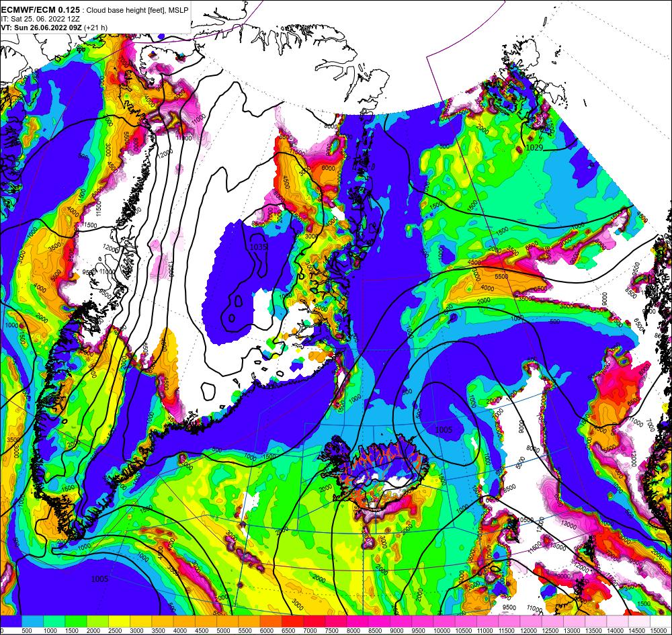
Task: Pick the bright green 1500–2000 ft legend swatch
Action: (x=77, y=622)
